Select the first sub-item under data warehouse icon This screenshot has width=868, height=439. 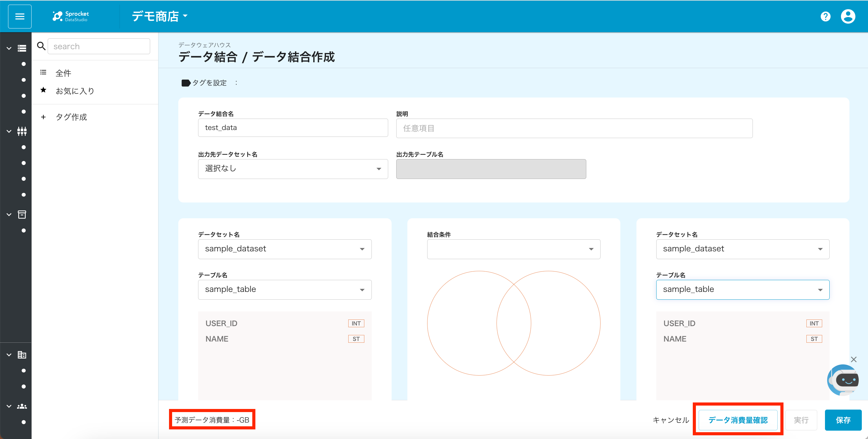click(x=24, y=64)
